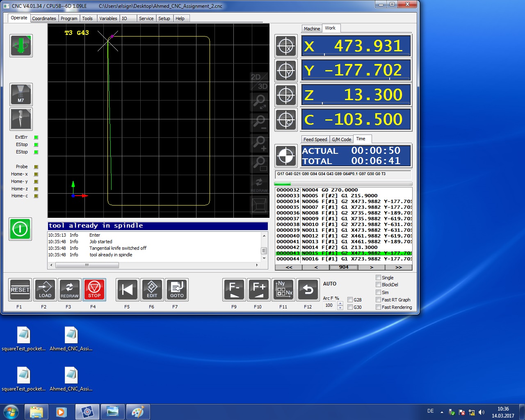Screen dimensions: 525x420
Task: Click the red STOP button
Action: pyautogui.click(x=94, y=290)
